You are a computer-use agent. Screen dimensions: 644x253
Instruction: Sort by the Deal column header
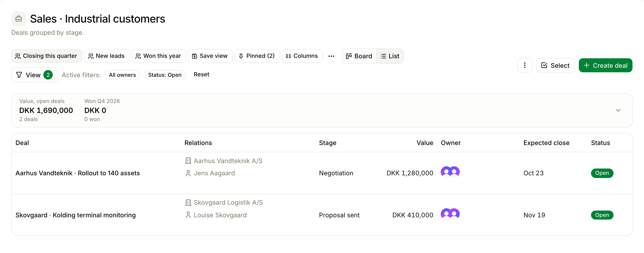(22, 143)
